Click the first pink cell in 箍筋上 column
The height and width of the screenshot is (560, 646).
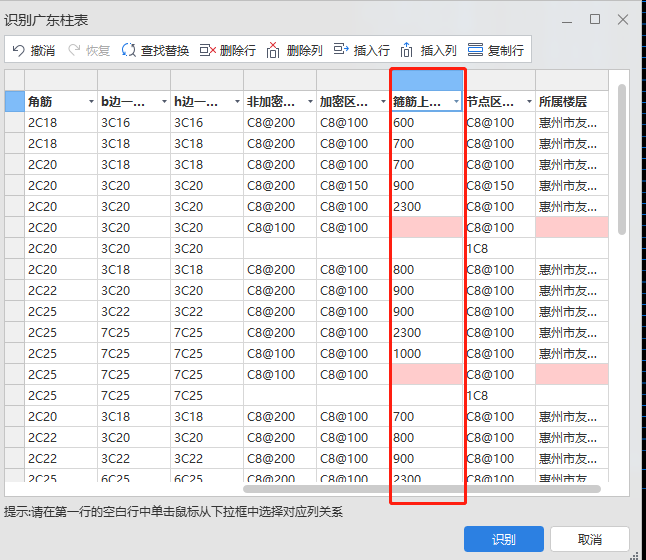tap(427, 227)
